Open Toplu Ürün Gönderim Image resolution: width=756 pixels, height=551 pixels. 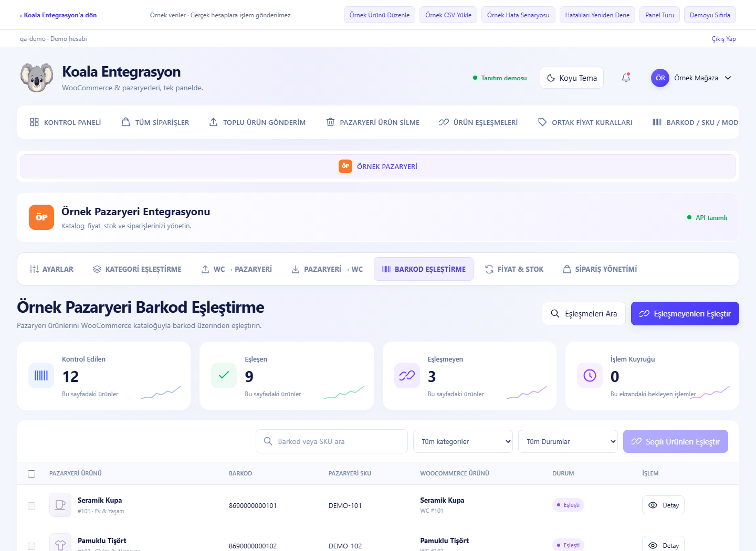257,122
